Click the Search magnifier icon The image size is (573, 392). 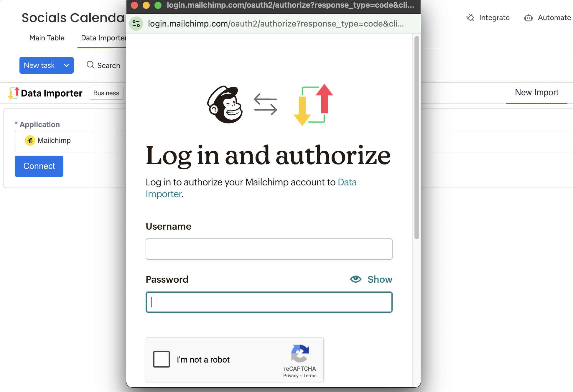pos(90,65)
